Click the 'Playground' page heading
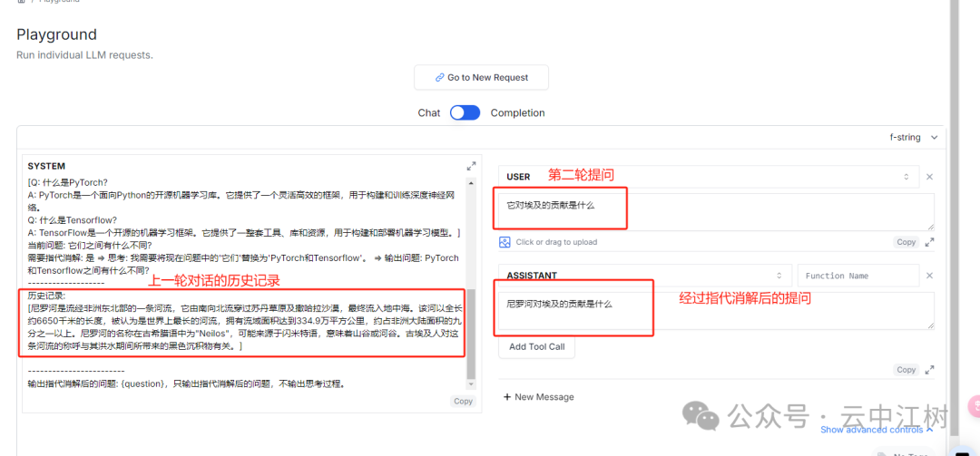 [x=57, y=34]
